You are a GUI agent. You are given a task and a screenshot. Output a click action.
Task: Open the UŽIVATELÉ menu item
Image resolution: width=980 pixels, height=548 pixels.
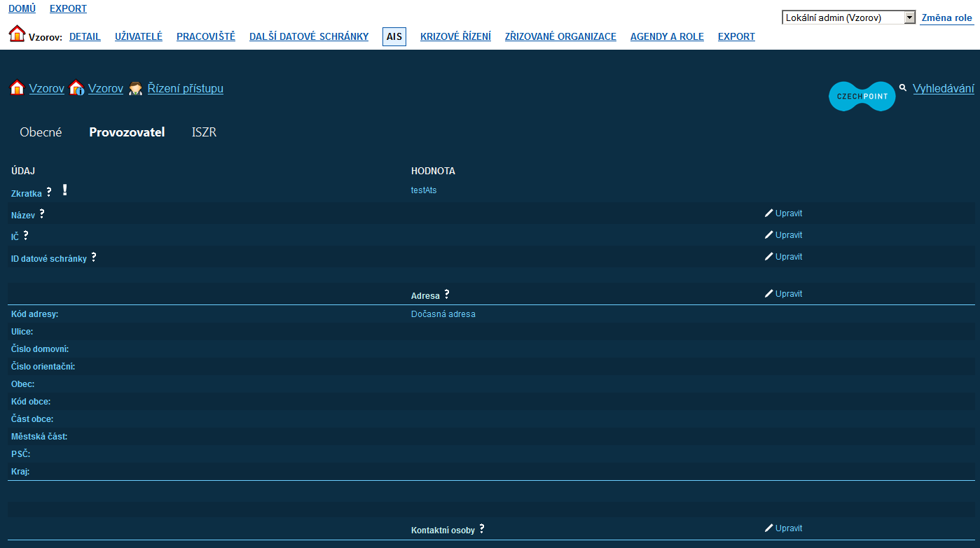tap(139, 36)
